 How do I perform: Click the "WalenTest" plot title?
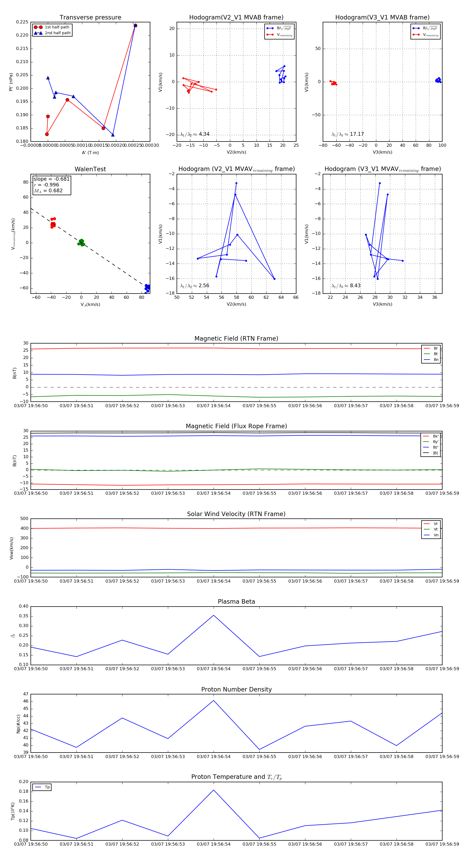(x=90, y=169)
